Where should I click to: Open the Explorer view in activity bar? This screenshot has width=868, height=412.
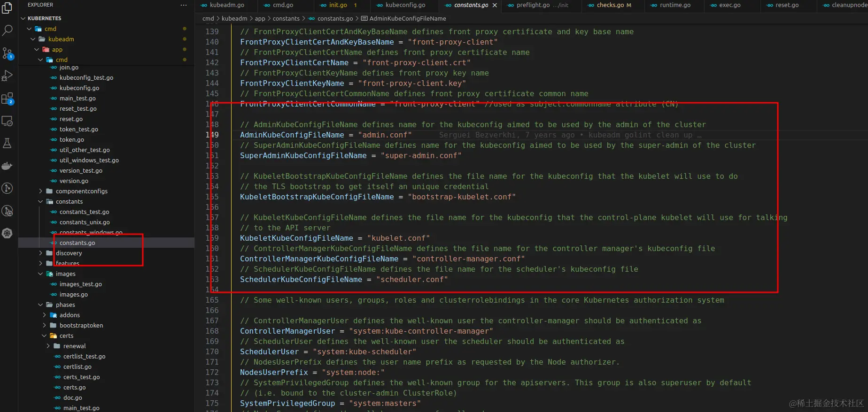8,8
